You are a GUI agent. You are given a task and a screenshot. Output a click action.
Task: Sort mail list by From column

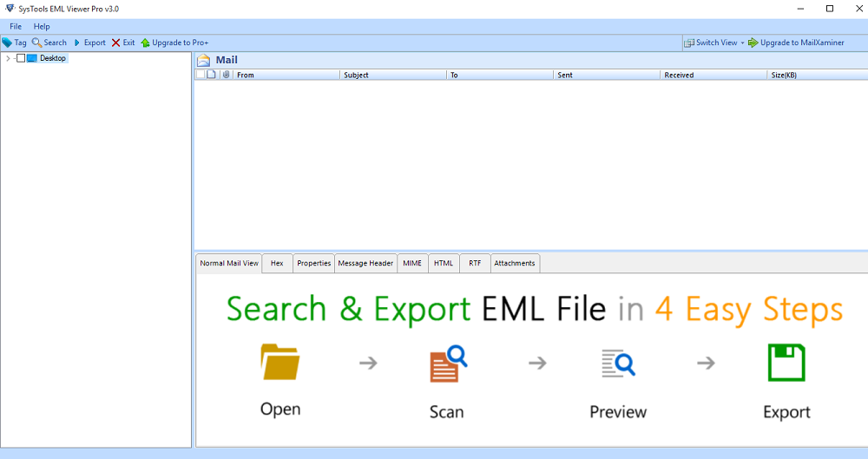click(x=286, y=75)
